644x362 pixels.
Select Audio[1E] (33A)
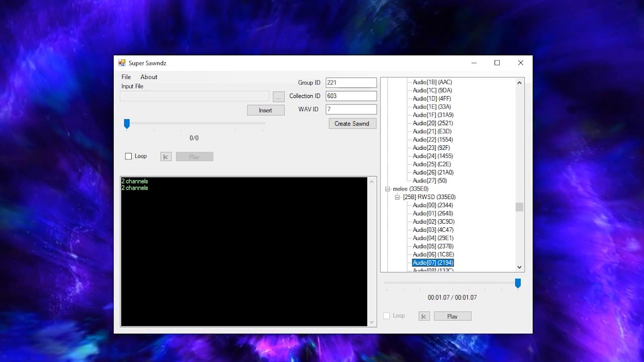pyautogui.click(x=432, y=107)
